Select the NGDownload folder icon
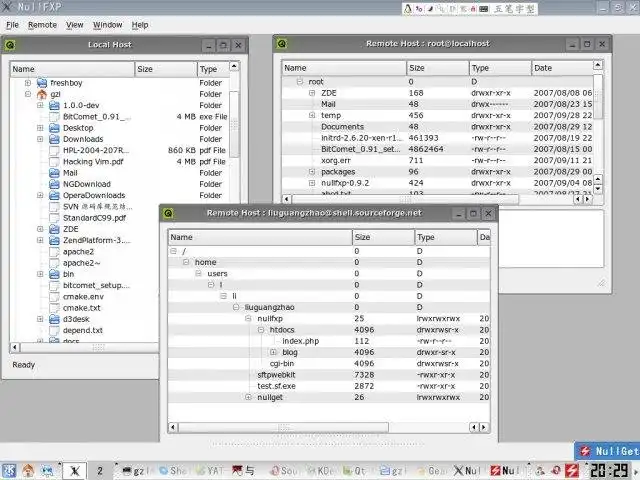640x480 pixels. pyautogui.click(x=54, y=184)
